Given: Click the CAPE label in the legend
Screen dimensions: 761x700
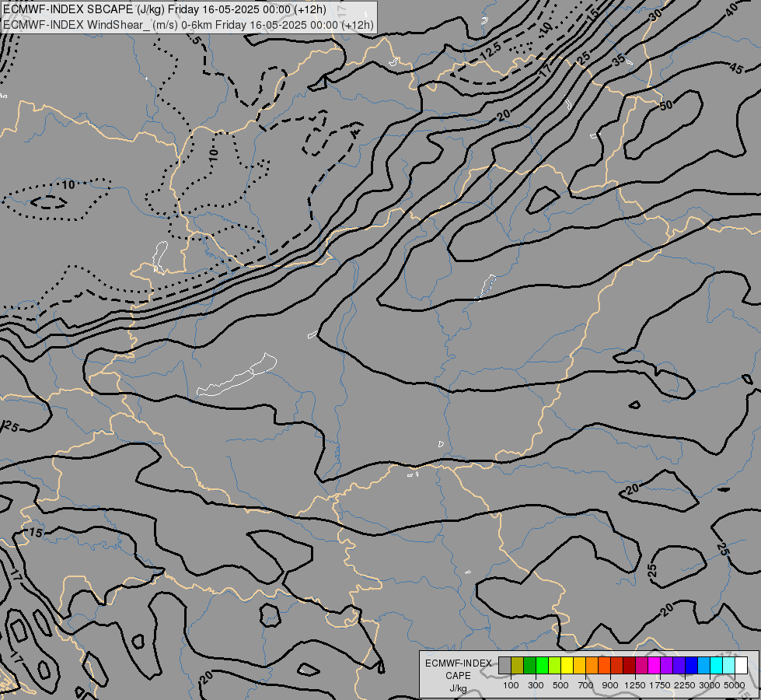Looking at the screenshot, I should click(458, 676).
